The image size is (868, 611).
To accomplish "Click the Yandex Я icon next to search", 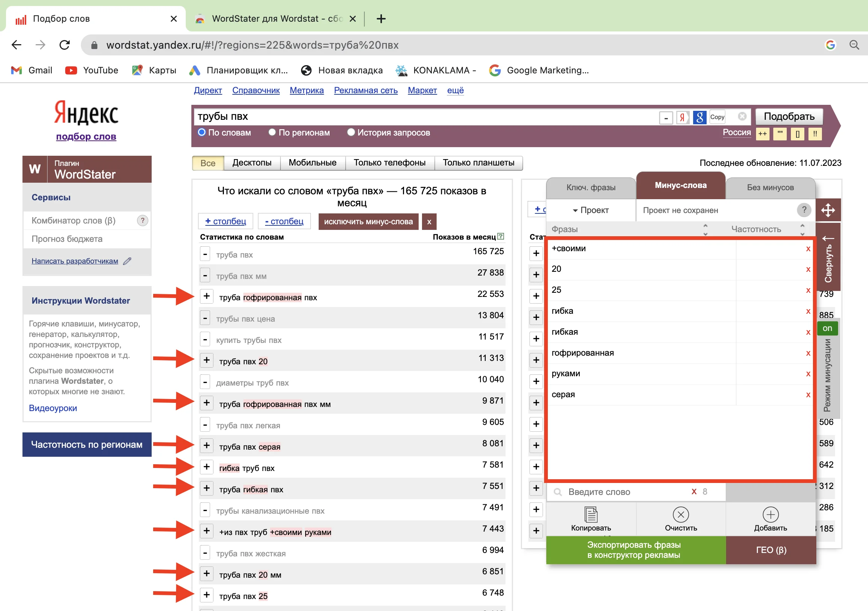I will click(x=682, y=117).
